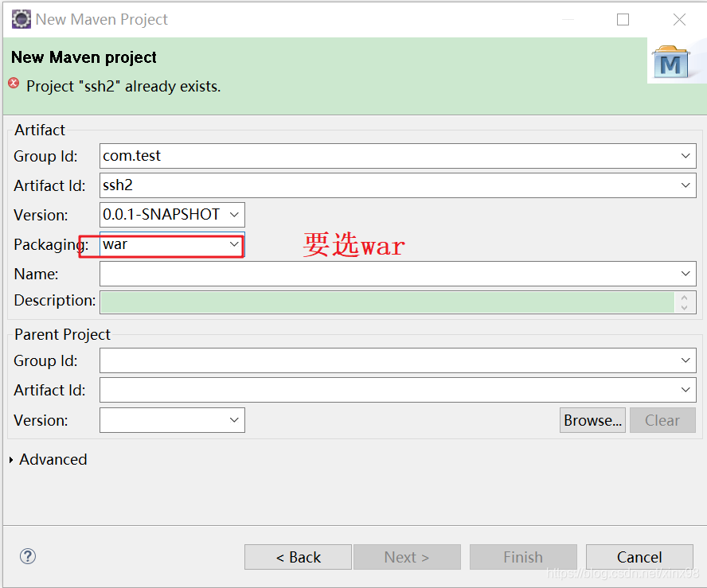This screenshot has height=588, width=707.
Task: Click the 'Packaging:' label
Action: 51,244
